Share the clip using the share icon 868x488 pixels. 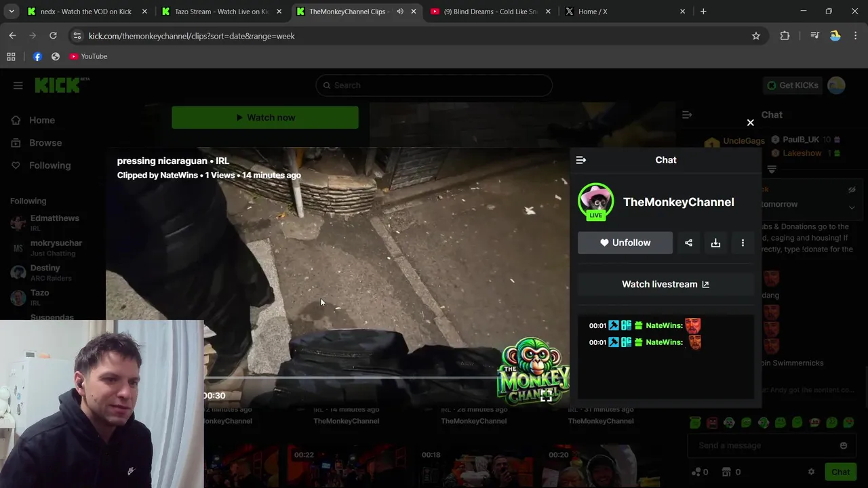click(x=688, y=243)
